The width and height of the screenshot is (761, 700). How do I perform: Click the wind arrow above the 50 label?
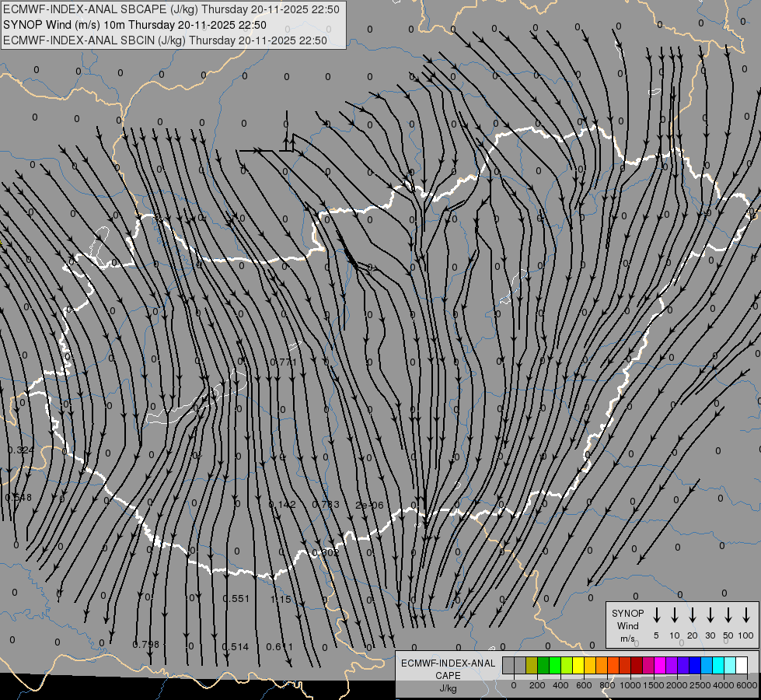coord(728,615)
